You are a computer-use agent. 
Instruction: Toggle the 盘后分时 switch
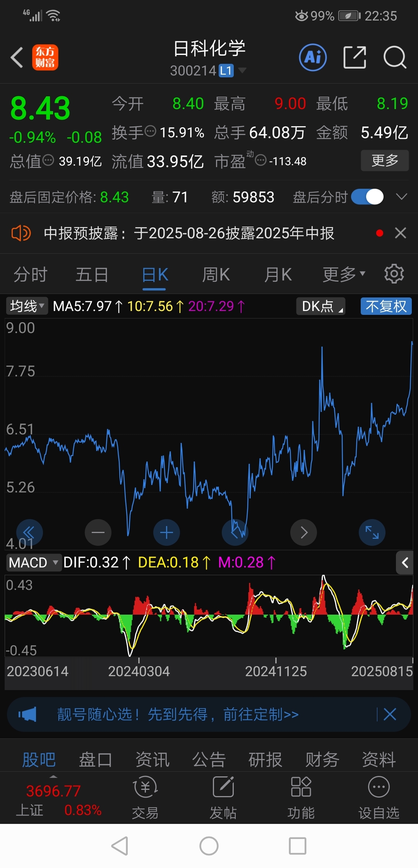point(367,197)
